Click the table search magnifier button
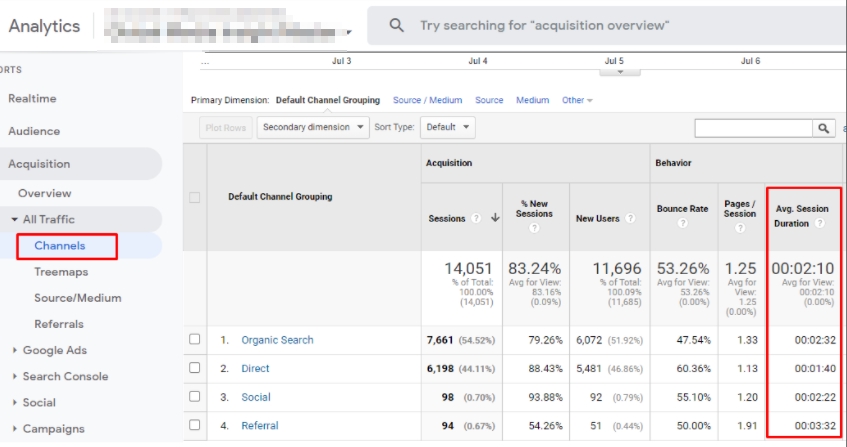Viewport: 847px width, 447px height. coord(824,128)
